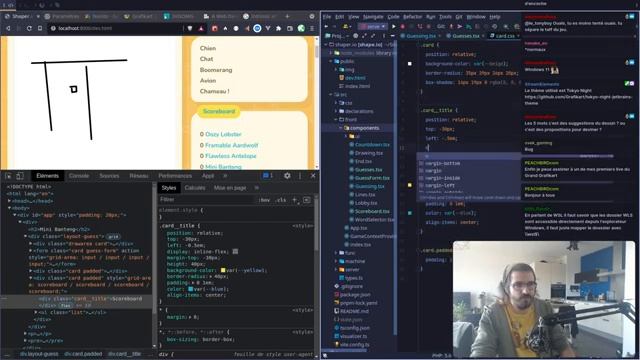Select the div.card__title breadcrumb
The image size is (640, 360).
coord(124,354)
